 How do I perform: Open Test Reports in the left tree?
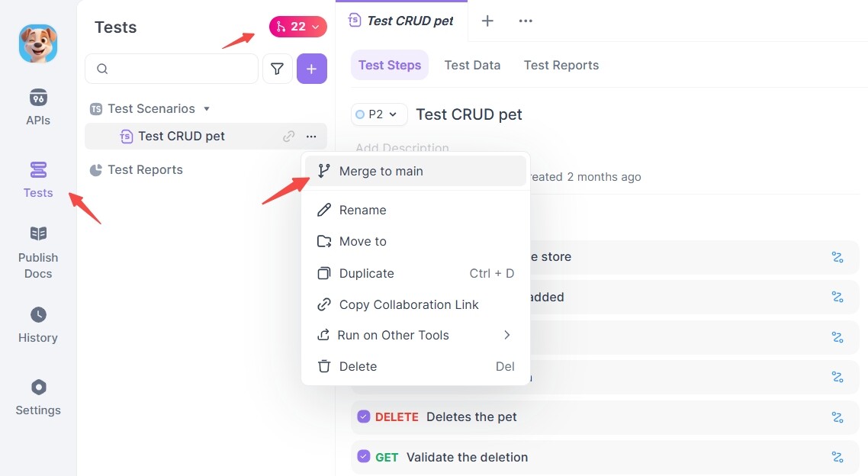pyautogui.click(x=145, y=169)
